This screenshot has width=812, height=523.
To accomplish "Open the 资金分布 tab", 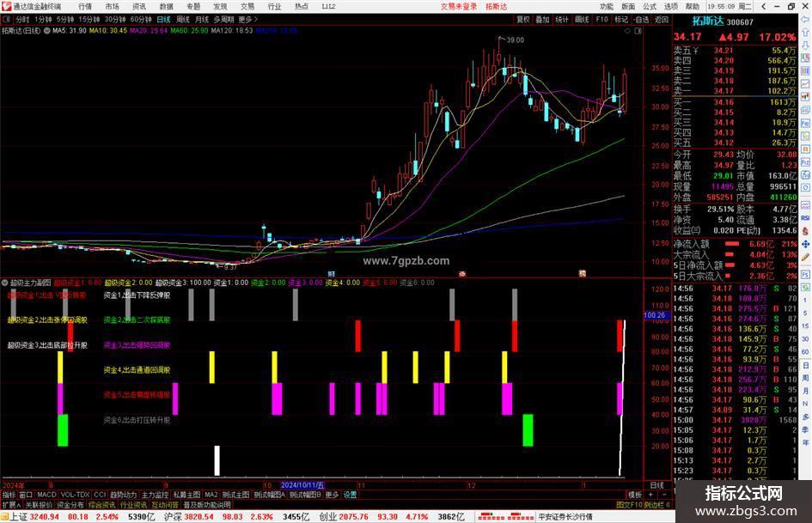I will tap(70, 505).
